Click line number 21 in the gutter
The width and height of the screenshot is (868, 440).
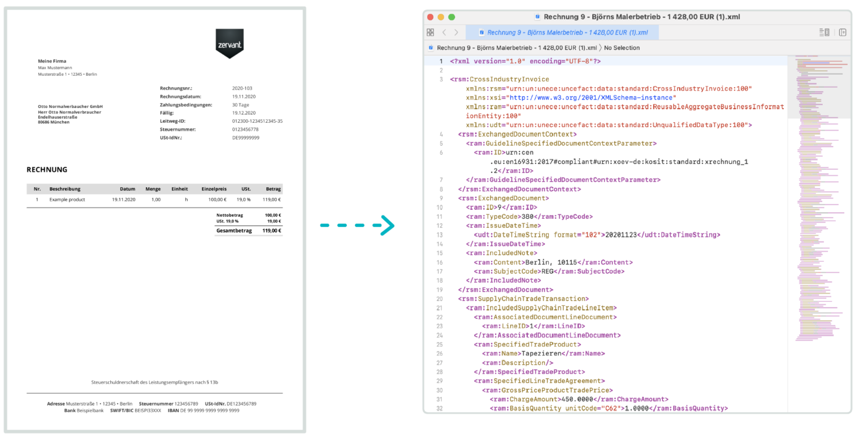(x=440, y=308)
